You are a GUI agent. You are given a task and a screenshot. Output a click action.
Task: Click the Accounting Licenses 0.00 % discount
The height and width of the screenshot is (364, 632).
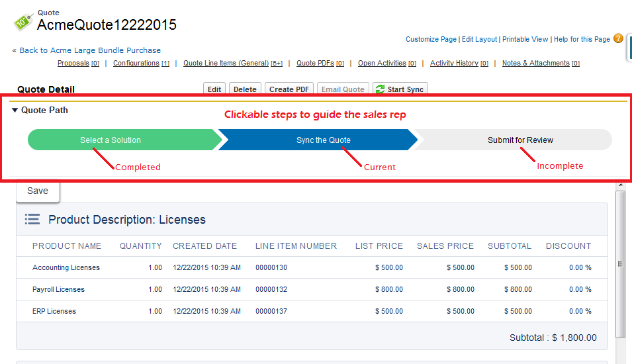tap(580, 267)
